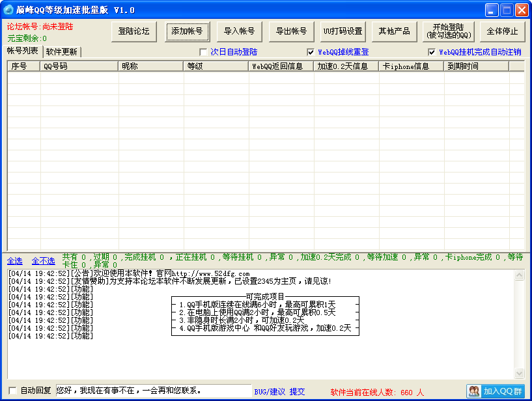Toggle the WebQQ挂机完成自动注销 checkbox
The width and height of the screenshot is (532, 401).
click(432, 52)
